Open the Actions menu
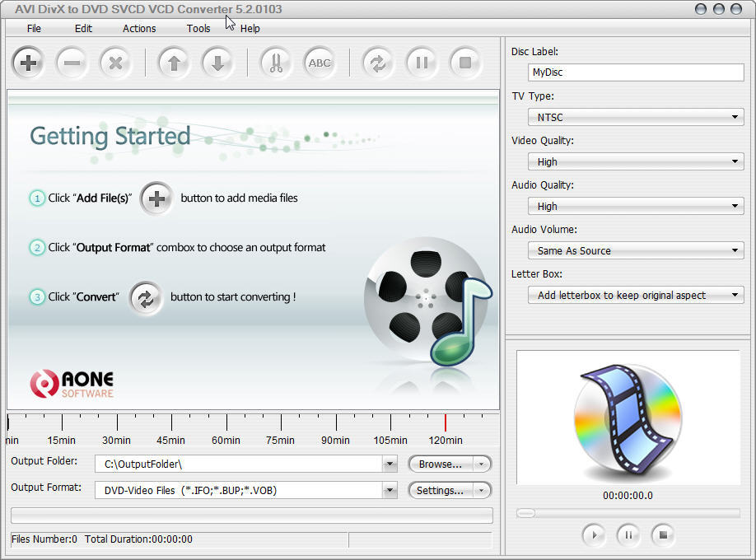Image resolution: width=756 pixels, height=560 pixels. (139, 29)
